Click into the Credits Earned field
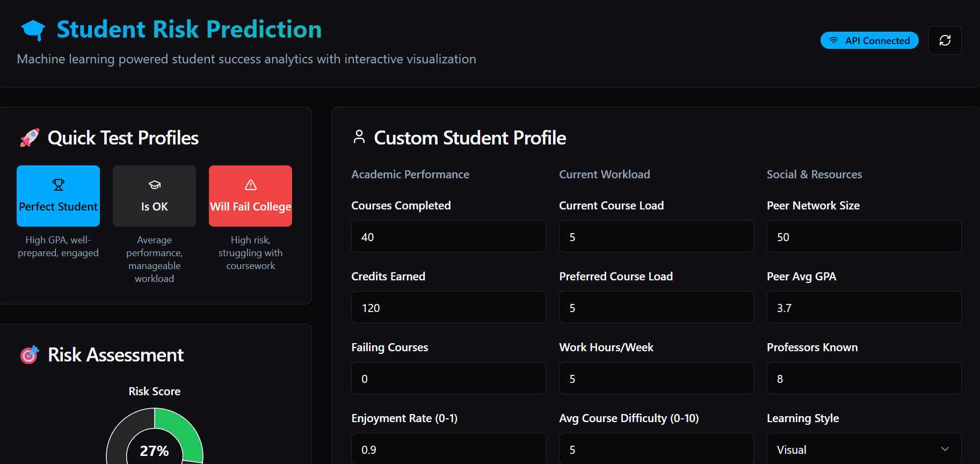This screenshot has width=980, height=464. (448, 308)
